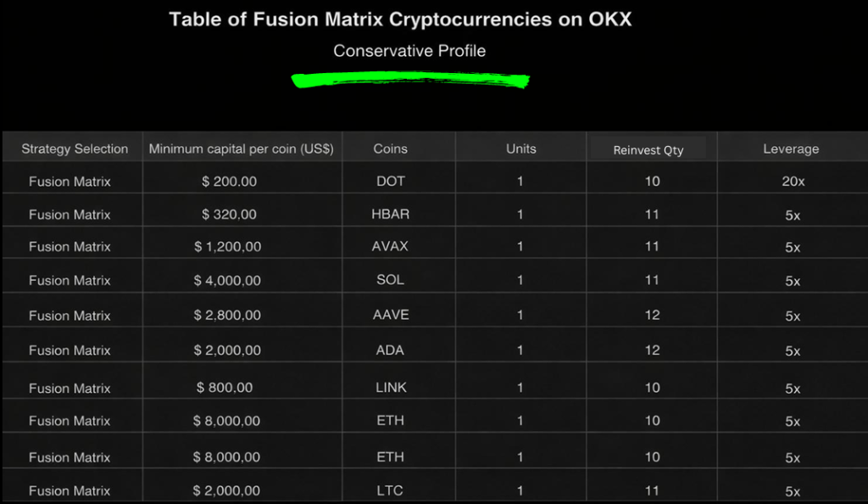Select the Minimum capital per coin header
This screenshot has height=504, width=868.
pyautogui.click(x=241, y=148)
